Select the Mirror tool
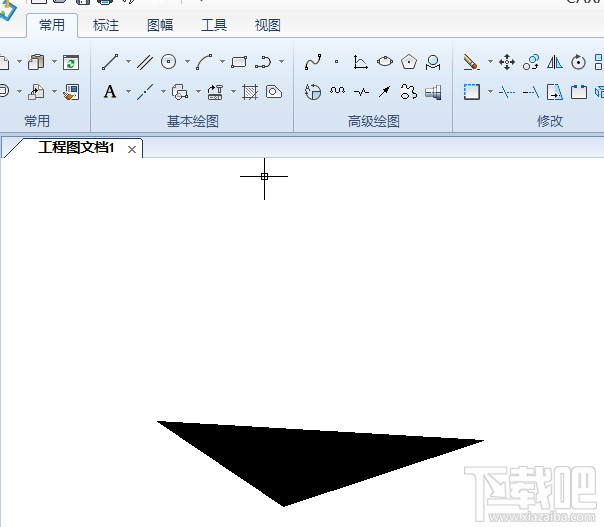The height and width of the screenshot is (527, 604). point(555,62)
